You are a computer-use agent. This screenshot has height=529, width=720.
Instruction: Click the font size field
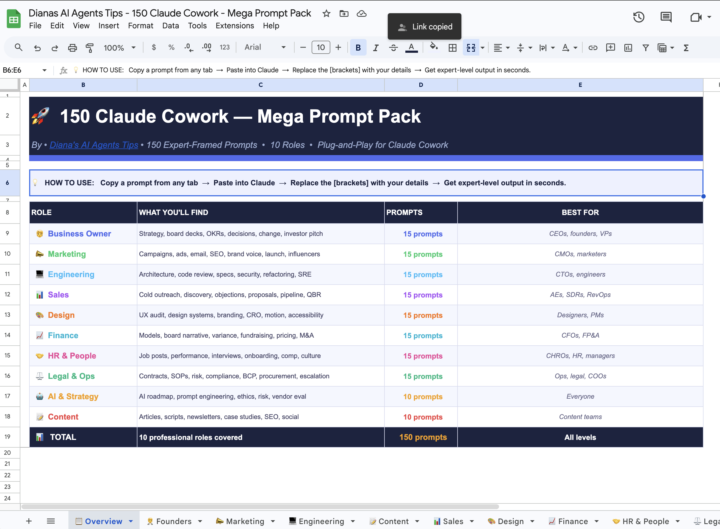click(x=321, y=47)
